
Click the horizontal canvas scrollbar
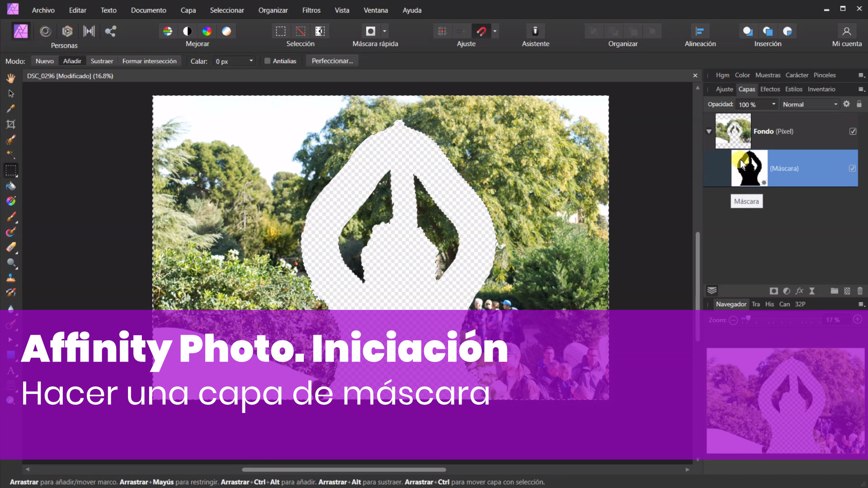(x=344, y=470)
